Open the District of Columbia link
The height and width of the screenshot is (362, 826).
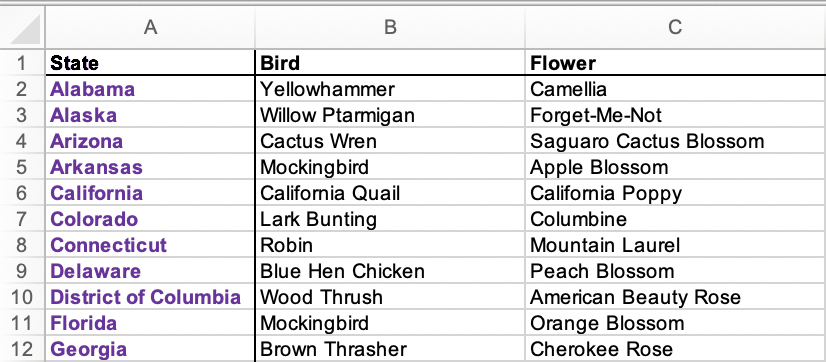coord(145,297)
